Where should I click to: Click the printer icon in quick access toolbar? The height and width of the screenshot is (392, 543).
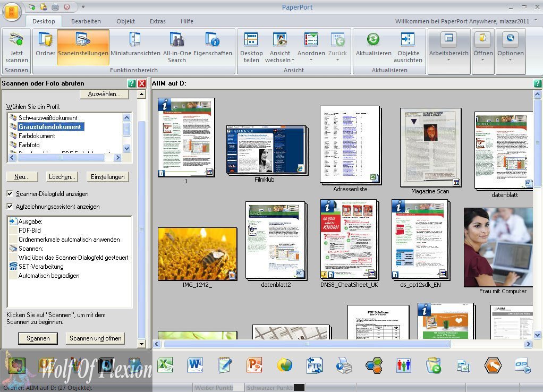[55, 6]
